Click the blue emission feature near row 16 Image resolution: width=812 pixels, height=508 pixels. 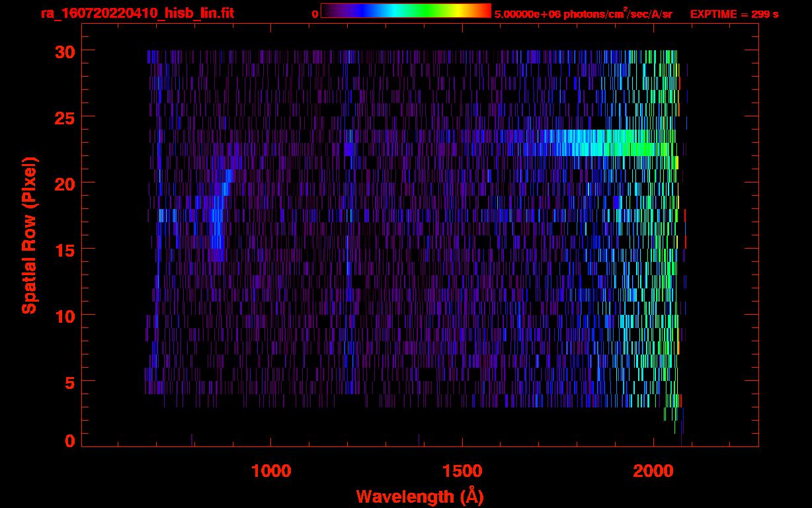[216, 228]
